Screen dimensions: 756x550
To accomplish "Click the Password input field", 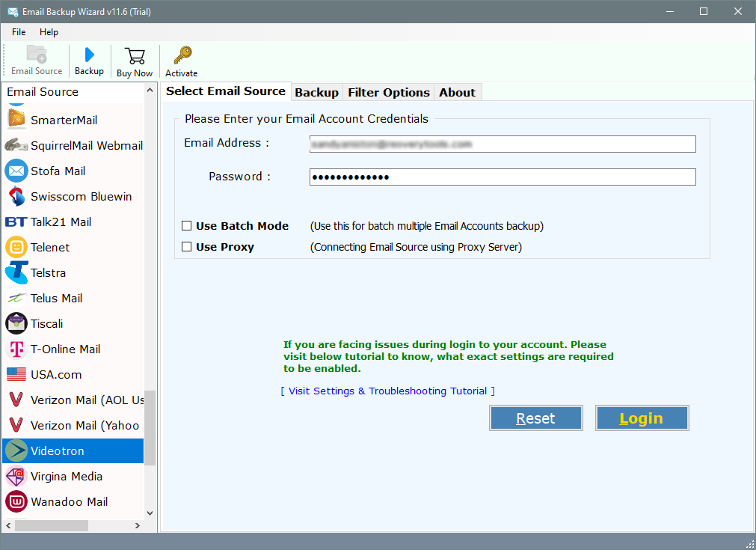I will pyautogui.click(x=503, y=177).
